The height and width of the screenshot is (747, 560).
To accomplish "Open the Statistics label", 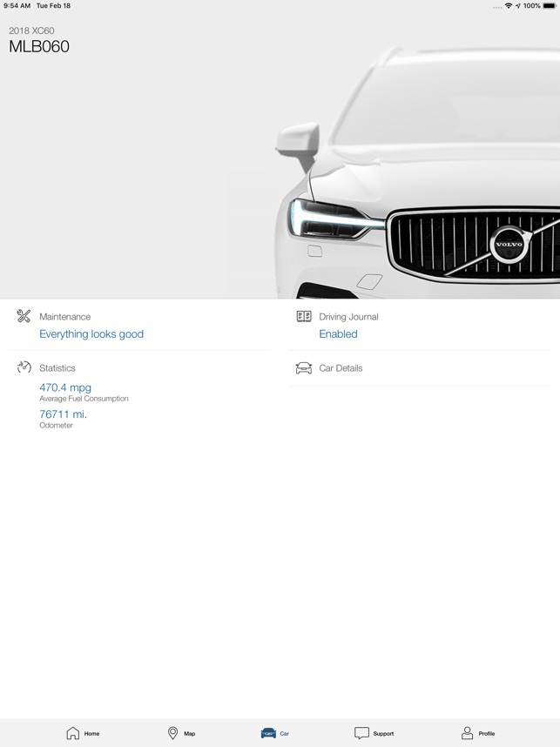I will (x=57, y=368).
